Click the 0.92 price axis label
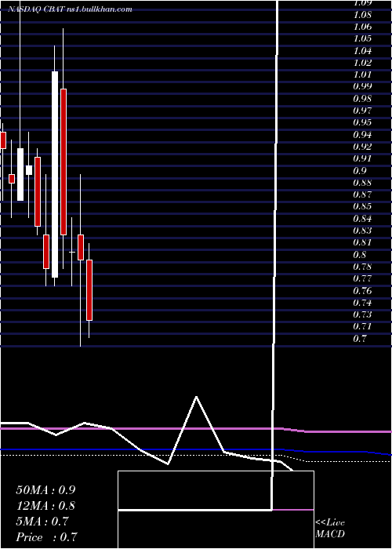Image resolution: width=392 pixels, height=549 pixels. (x=362, y=147)
